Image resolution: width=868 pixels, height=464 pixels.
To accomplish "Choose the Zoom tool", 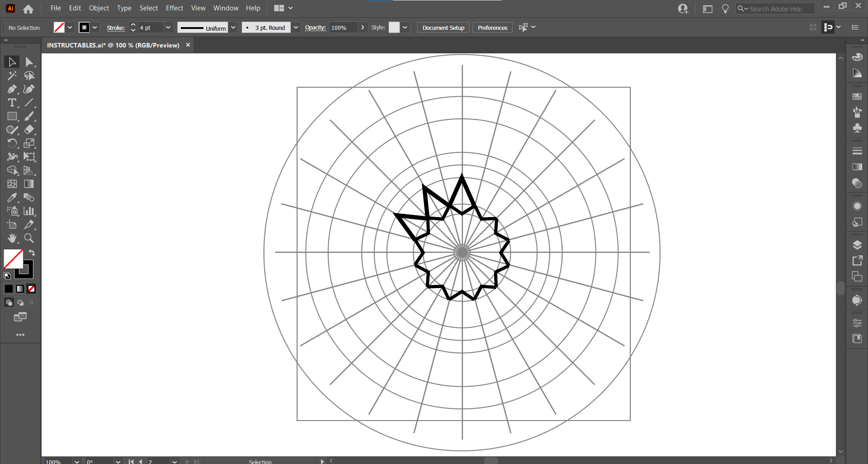I will tap(29, 238).
